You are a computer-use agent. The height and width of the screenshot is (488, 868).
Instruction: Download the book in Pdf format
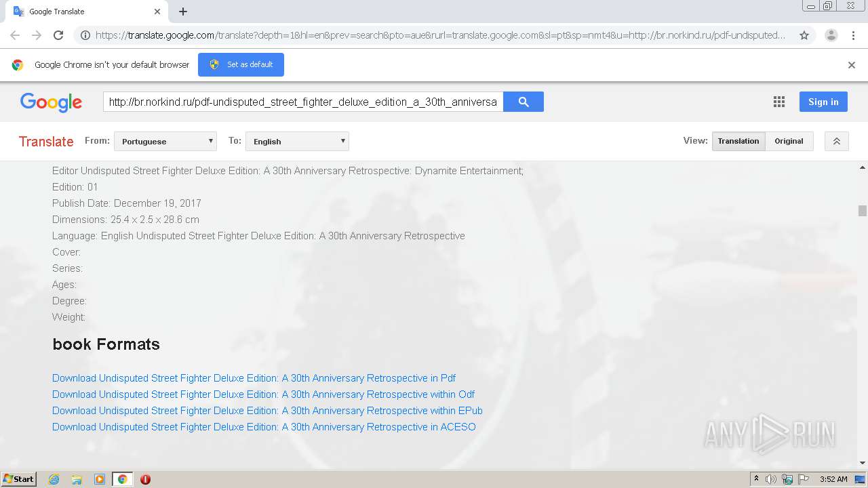point(254,378)
